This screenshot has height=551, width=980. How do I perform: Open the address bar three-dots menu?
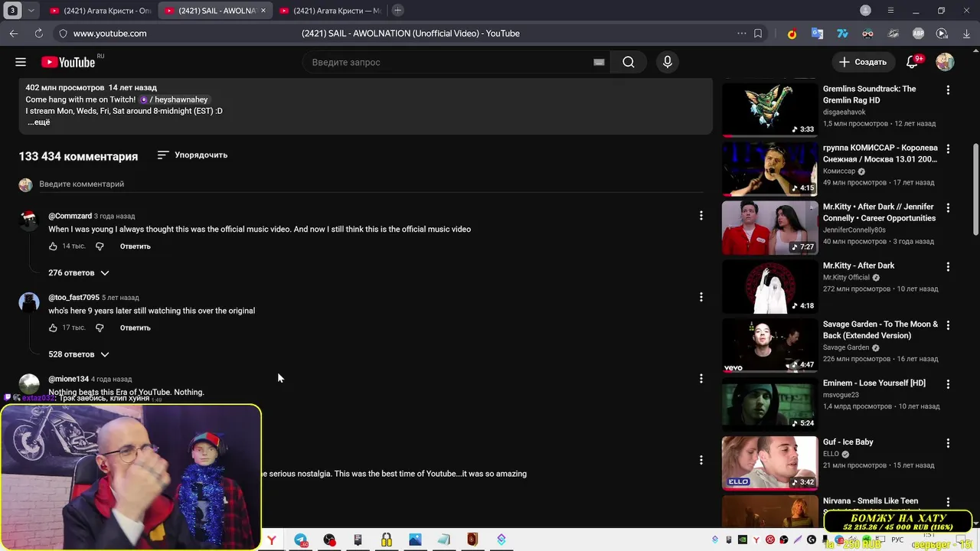(741, 34)
